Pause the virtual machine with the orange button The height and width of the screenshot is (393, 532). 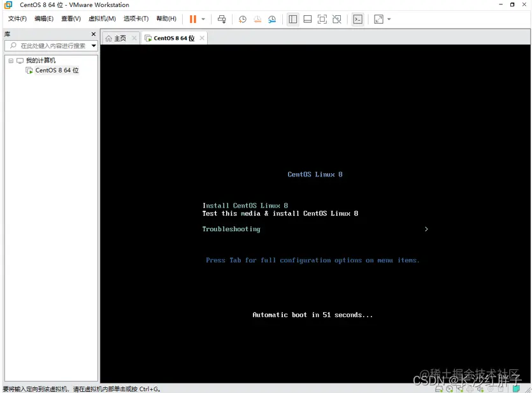(192, 19)
